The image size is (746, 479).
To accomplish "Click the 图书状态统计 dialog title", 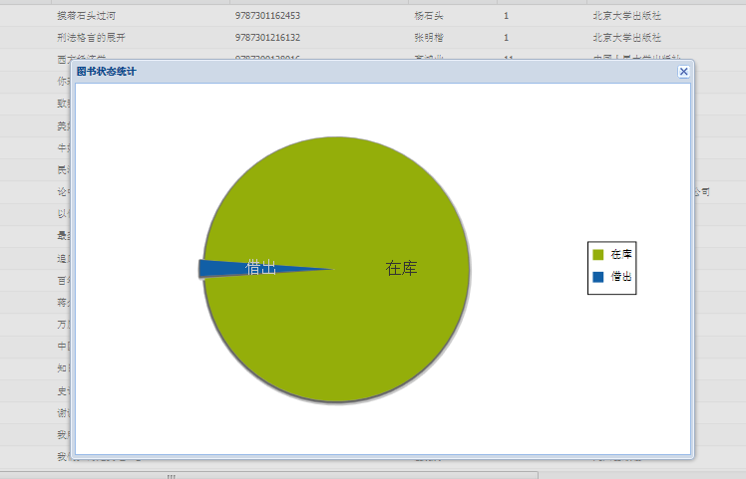I will [x=107, y=72].
